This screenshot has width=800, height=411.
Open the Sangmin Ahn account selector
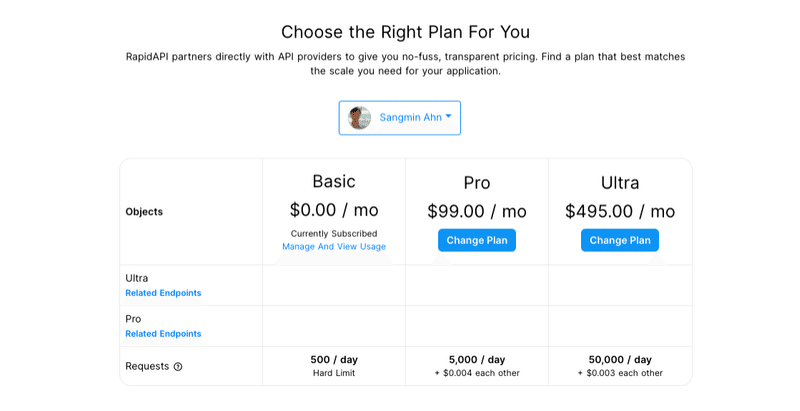pyautogui.click(x=399, y=118)
